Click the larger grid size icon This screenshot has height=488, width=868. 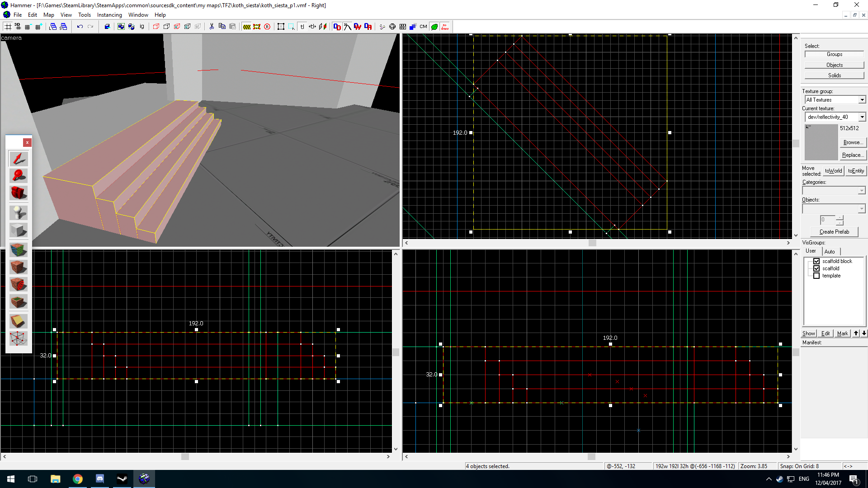tap(38, 27)
